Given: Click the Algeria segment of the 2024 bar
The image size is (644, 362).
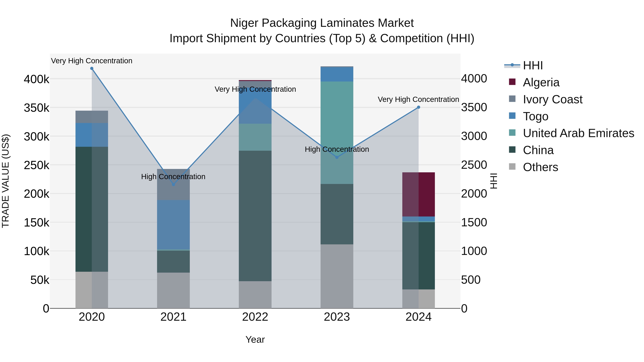Looking at the screenshot, I should (418, 194).
